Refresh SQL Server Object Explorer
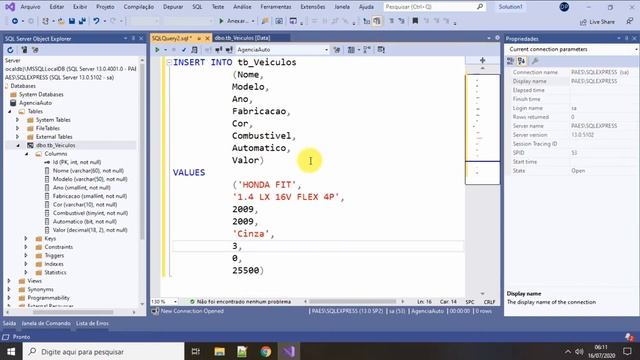 coord(10,50)
